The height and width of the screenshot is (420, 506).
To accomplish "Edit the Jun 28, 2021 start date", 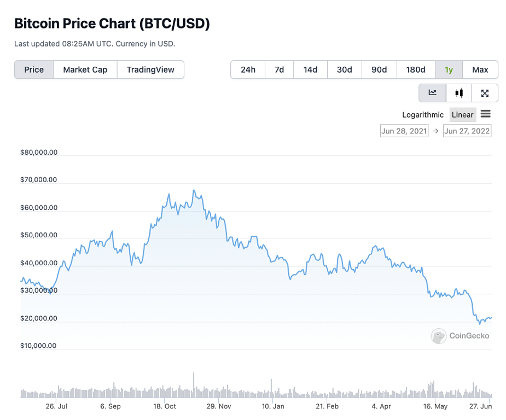I will [x=404, y=131].
